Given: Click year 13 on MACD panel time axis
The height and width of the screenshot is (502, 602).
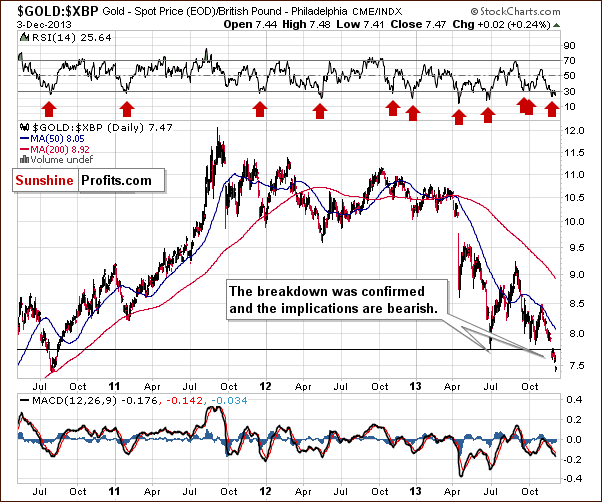Looking at the screenshot, I should click(x=416, y=491).
